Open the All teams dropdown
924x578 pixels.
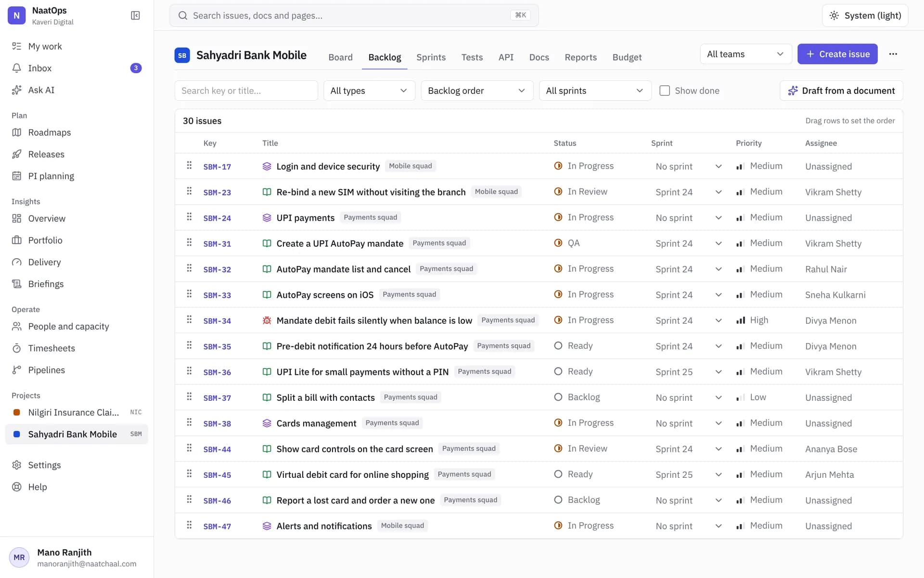click(x=745, y=54)
